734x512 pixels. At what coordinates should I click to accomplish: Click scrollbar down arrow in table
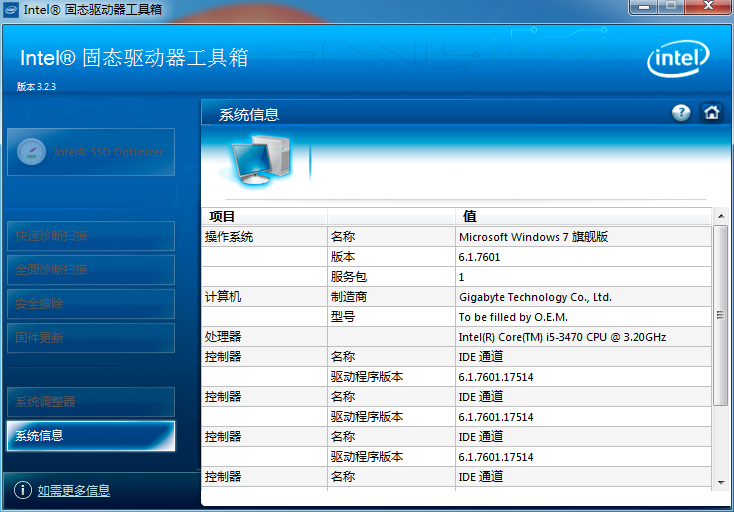(720, 482)
